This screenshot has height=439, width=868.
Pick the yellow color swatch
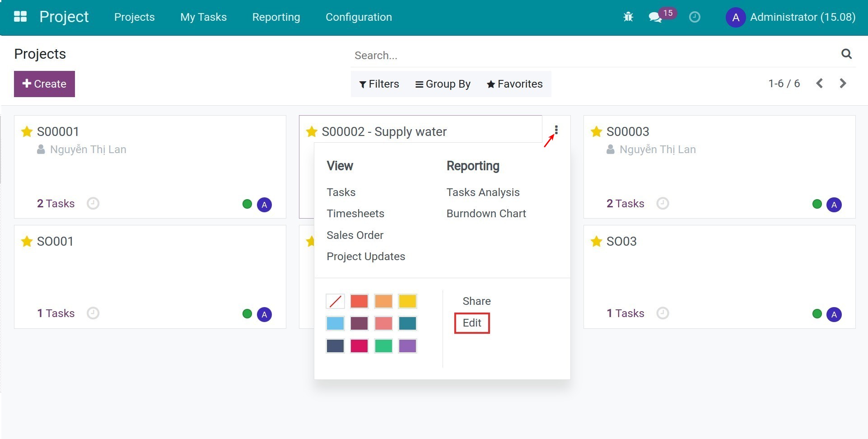(407, 301)
